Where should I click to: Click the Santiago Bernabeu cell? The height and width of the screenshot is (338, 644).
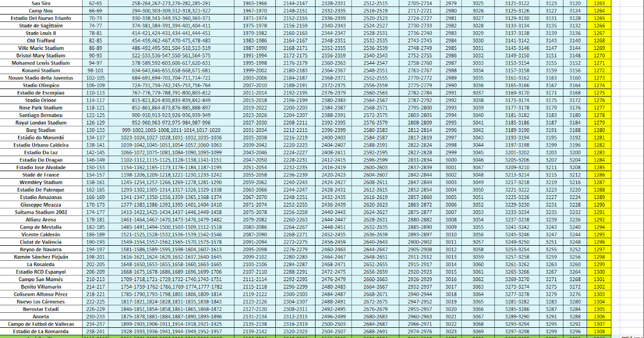[x=41, y=115]
